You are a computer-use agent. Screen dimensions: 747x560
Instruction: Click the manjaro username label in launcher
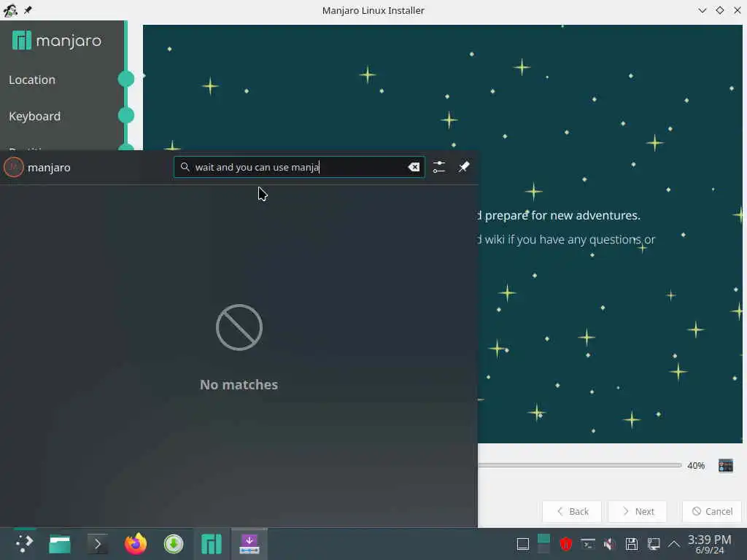pyautogui.click(x=49, y=168)
